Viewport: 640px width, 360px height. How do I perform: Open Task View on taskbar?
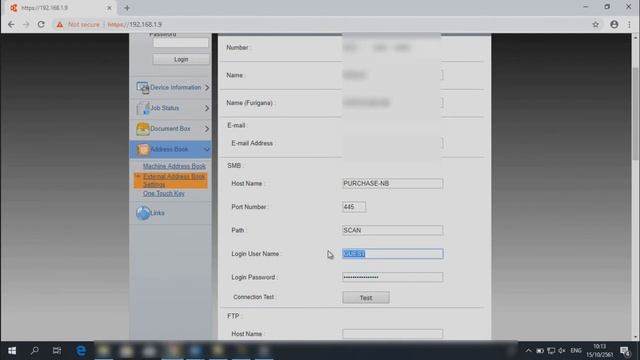(57, 351)
